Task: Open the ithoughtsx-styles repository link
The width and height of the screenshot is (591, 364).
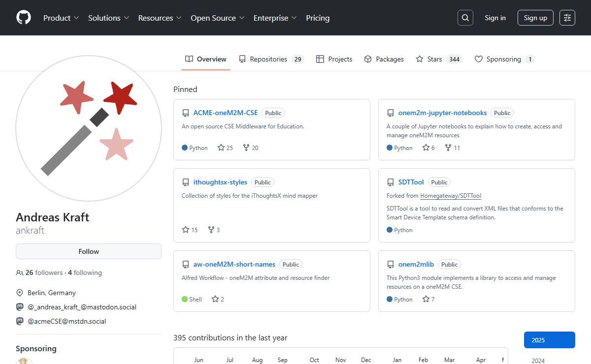Action: [x=220, y=182]
